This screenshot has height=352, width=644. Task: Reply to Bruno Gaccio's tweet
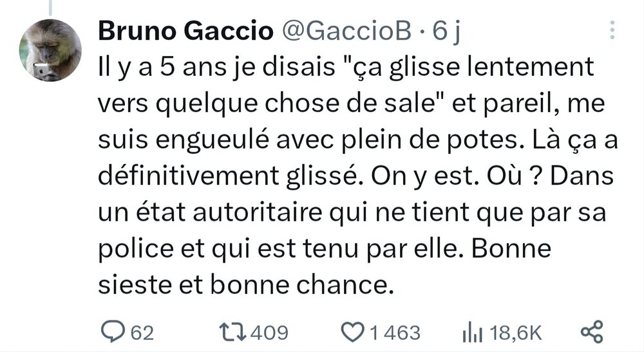115,332
